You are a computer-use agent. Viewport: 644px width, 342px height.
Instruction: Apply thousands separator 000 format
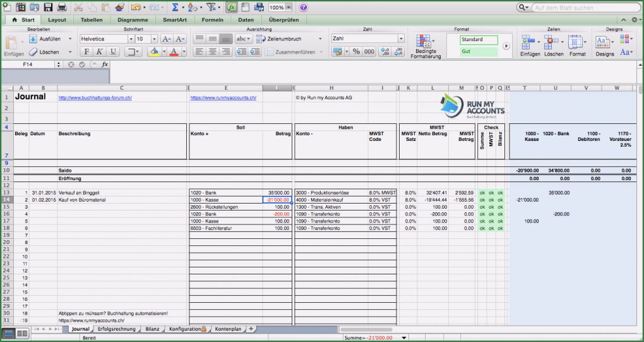[369, 52]
